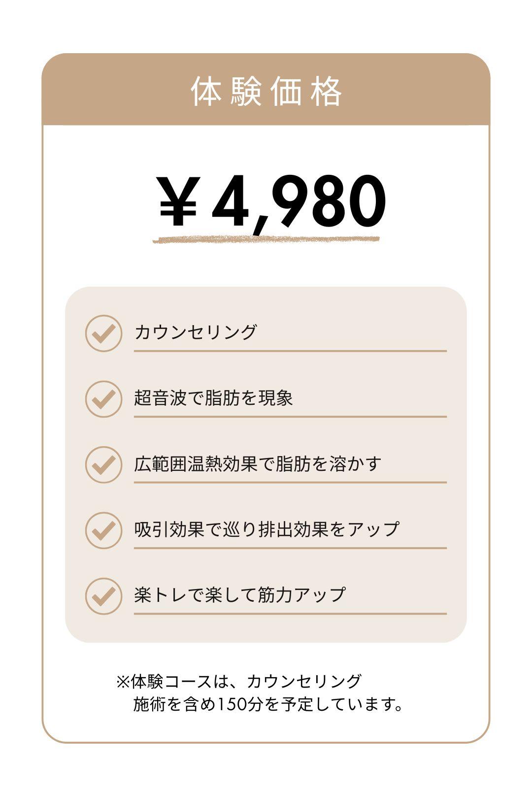Select the checkmark beside 広範囲温熱効果で脂肪を溶かす
This screenshot has height=788, width=532.
click(x=103, y=464)
